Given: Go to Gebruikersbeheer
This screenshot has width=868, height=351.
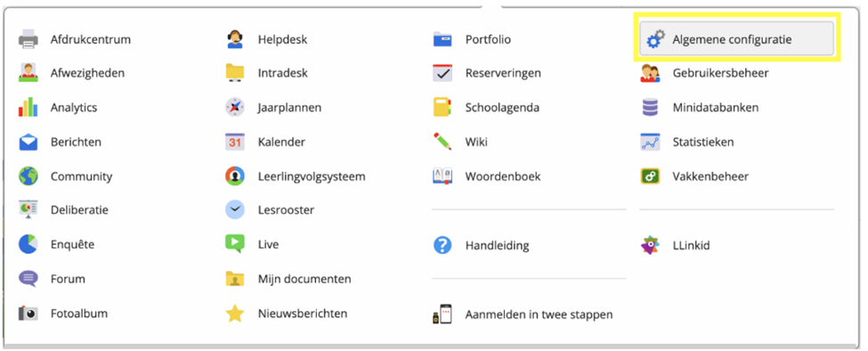Looking at the screenshot, I should 720,73.
